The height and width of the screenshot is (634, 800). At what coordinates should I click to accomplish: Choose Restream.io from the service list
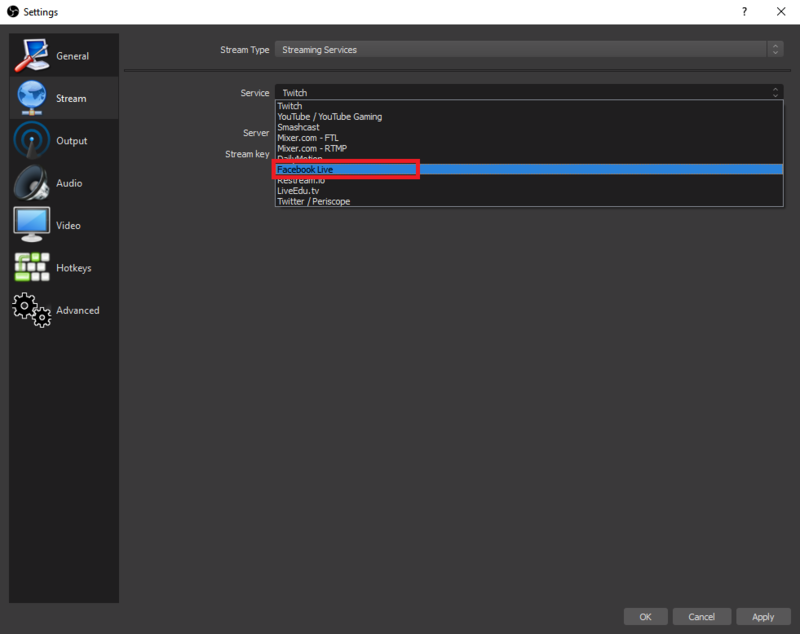(x=529, y=181)
